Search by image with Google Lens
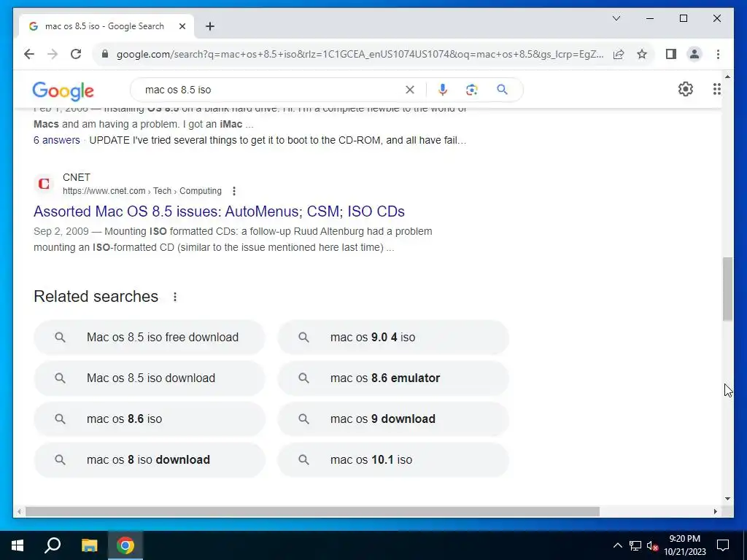 pos(472,90)
